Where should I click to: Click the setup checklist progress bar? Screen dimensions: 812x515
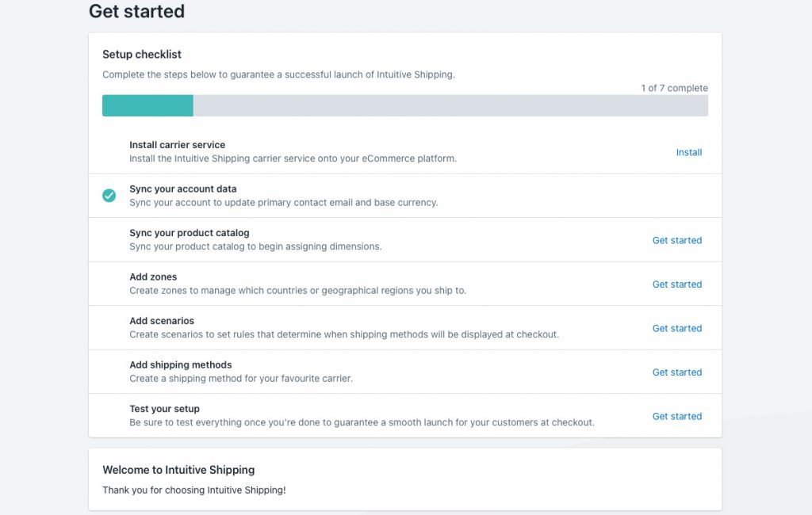[405, 105]
